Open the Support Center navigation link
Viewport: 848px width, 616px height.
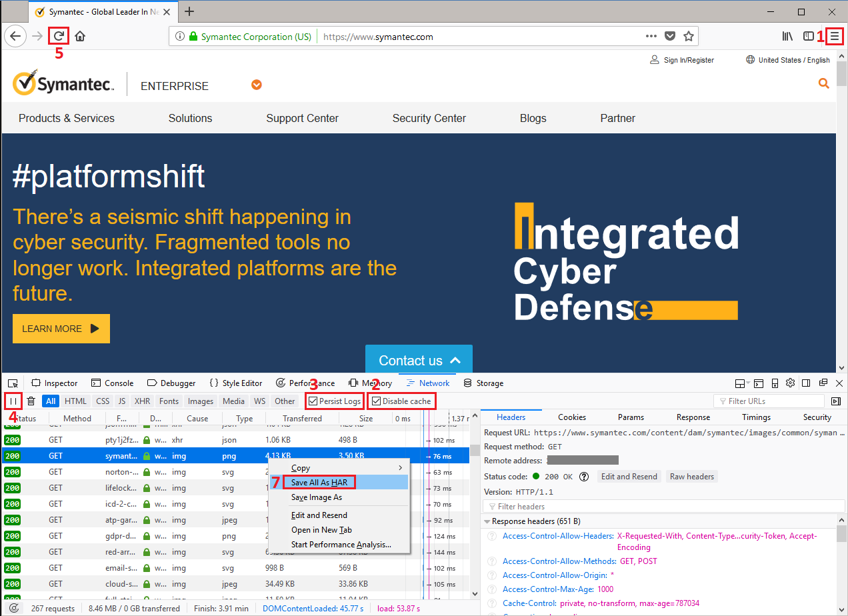click(x=303, y=118)
